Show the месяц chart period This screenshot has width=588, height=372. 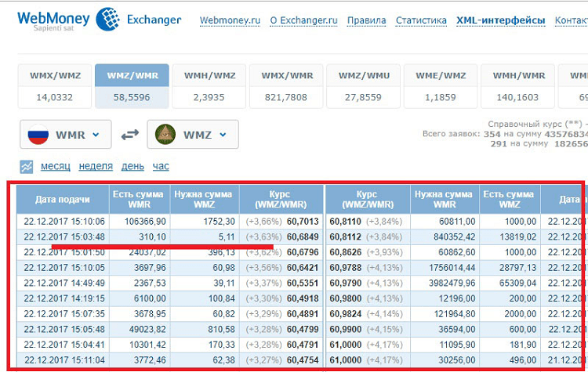click(x=56, y=166)
